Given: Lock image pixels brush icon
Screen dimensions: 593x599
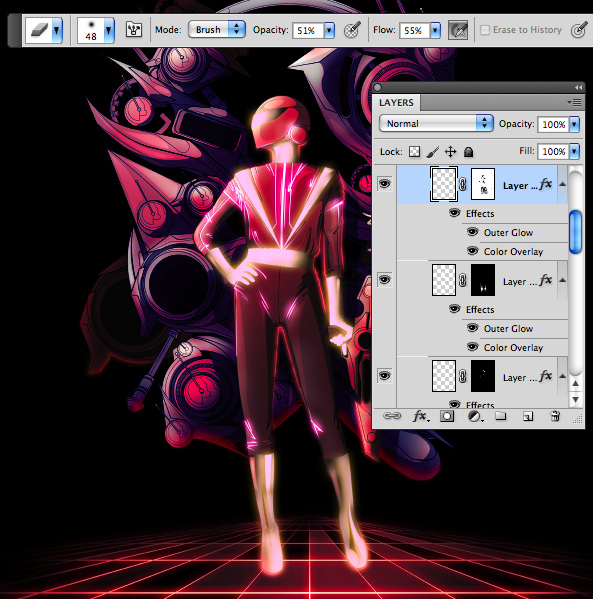Looking at the screenshot, I should (433, 152).
